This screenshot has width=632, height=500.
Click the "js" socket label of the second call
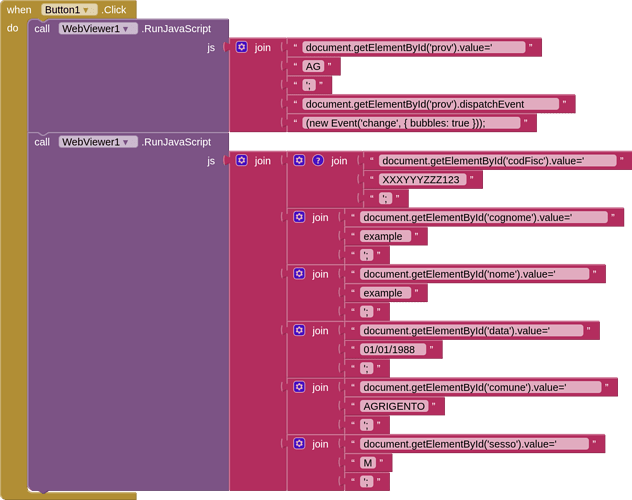pyautogui.click(x=211, y=161)
